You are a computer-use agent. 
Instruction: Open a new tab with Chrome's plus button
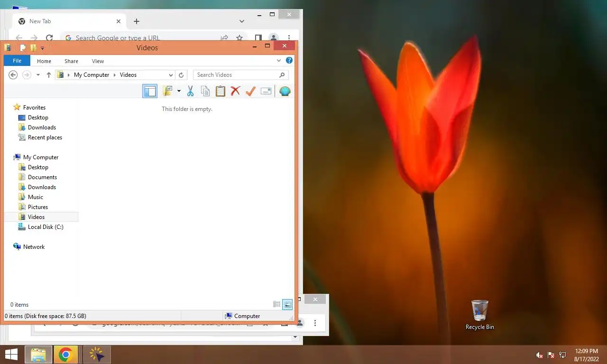pyautogui.click(x=137, y=21)
